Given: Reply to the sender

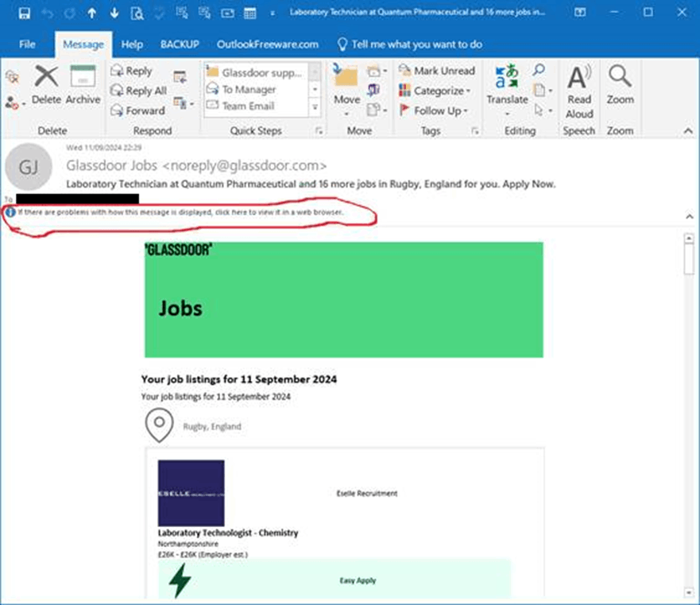Looking at the screenshot, I should click(131, 71).
